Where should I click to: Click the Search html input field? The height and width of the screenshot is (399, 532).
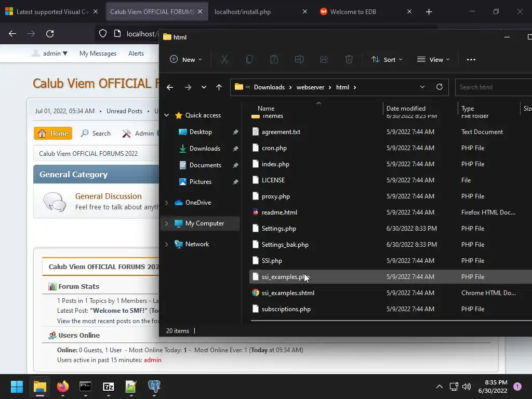coord(494,87)
